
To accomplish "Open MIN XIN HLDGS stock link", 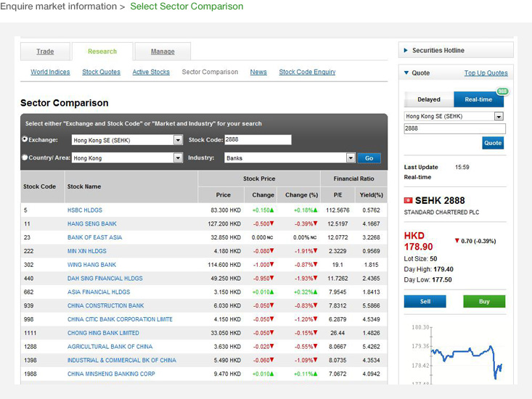I will [x=87, y=251].
